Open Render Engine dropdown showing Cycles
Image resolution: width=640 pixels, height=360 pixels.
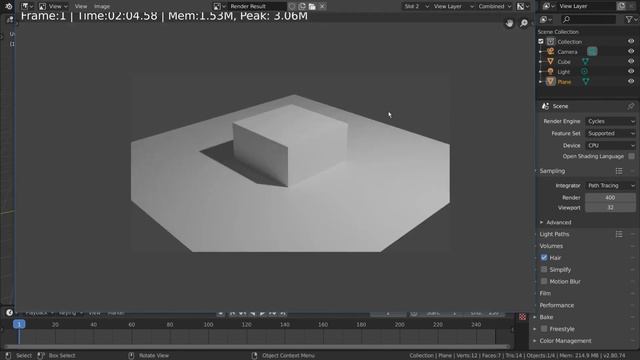coord(611,121)
